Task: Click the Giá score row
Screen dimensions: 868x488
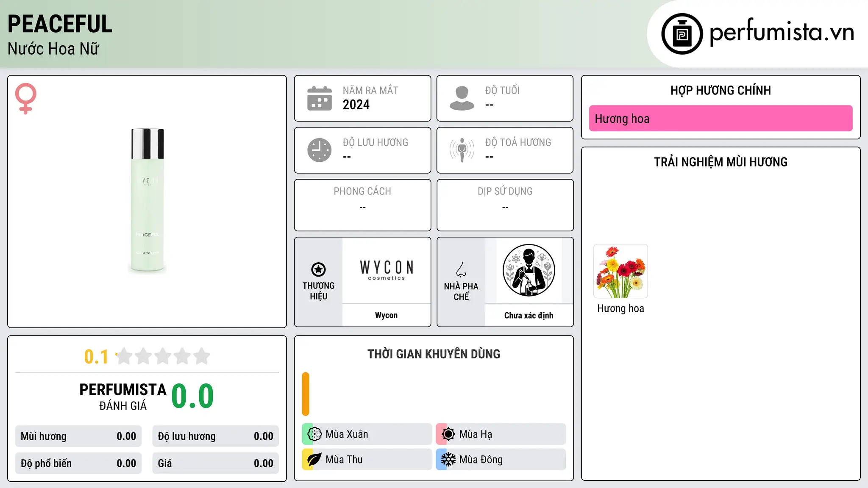Action: [x=216, y=463]
